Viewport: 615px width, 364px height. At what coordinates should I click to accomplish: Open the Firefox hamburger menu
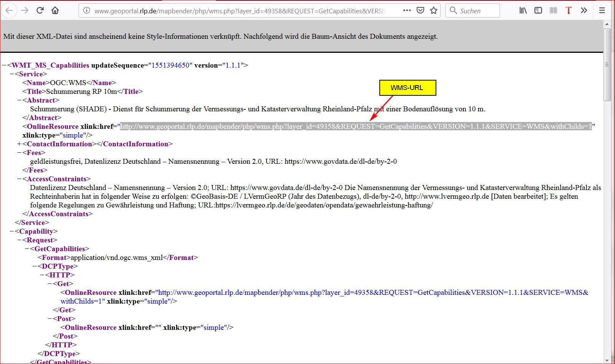pyautogui.click(x=602, y=11)
